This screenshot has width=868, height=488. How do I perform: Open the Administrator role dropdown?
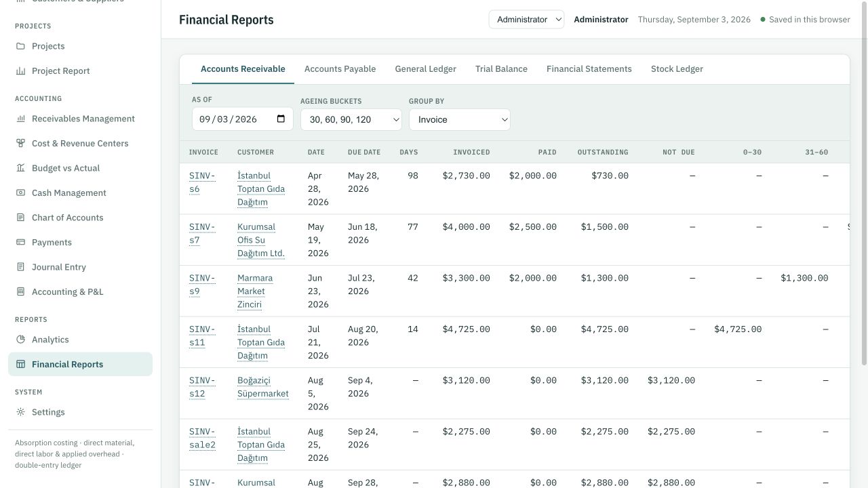pyautogui.click(x=526, y=20)
